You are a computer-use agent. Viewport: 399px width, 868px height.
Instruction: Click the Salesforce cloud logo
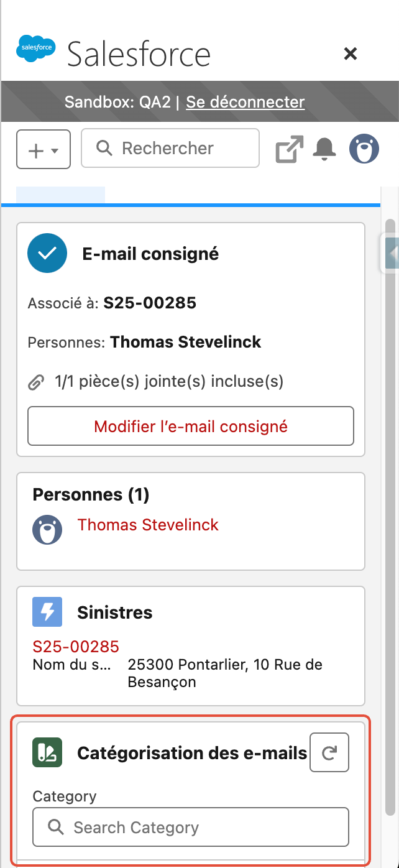coord(36,49)
